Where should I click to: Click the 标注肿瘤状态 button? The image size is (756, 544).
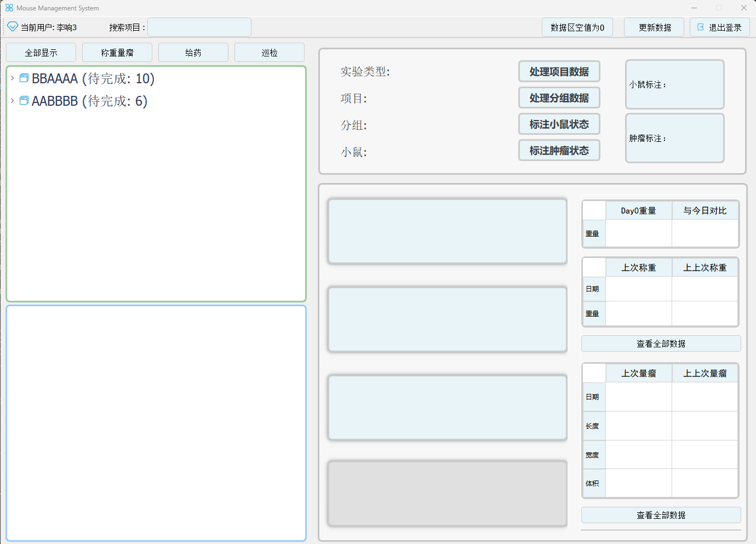(x=559, y=151)
